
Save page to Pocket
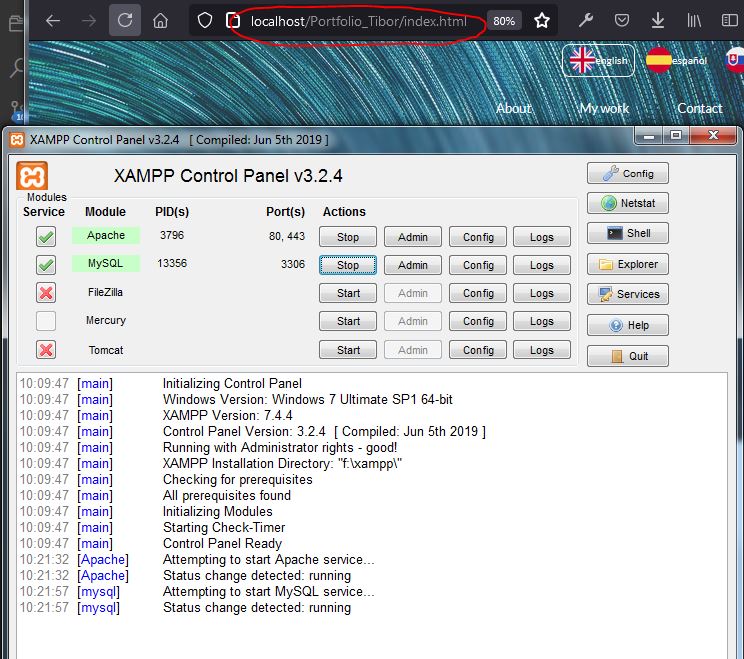point(622,20)
